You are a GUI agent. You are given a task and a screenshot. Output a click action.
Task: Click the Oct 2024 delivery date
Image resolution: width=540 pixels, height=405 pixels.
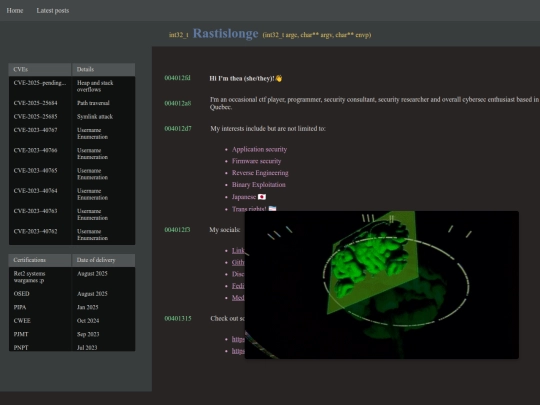pos(88,321)
